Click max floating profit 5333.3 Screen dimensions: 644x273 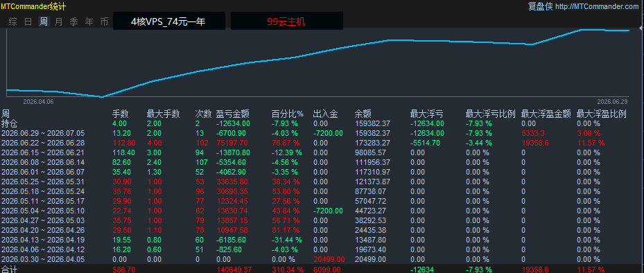coord(534,133)
